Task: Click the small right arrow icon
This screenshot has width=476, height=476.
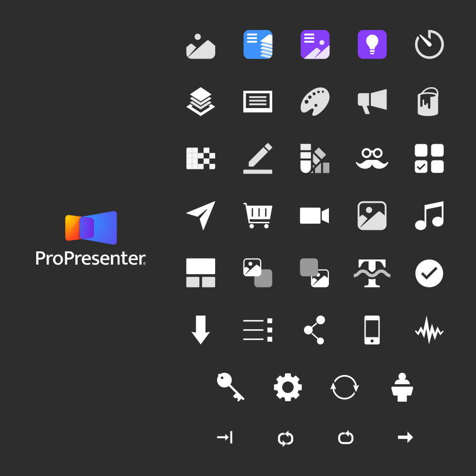Action: click(x=406, y=437)
